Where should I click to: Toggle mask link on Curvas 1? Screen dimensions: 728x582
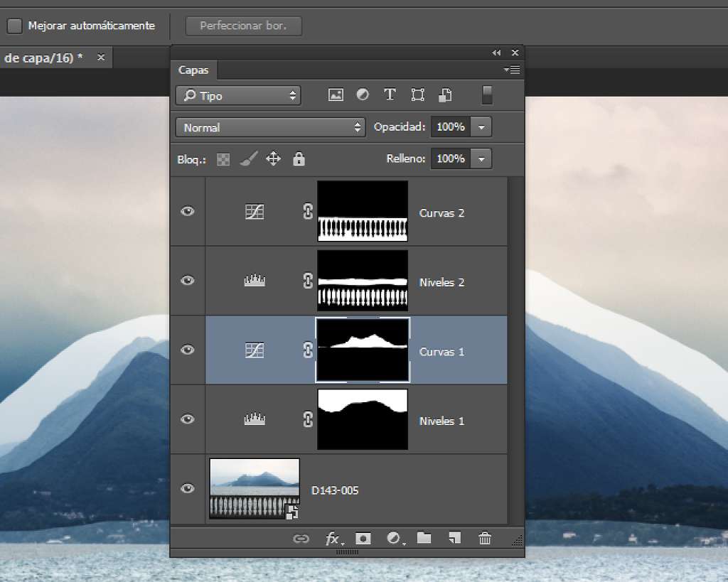click(x=307, y=350)
